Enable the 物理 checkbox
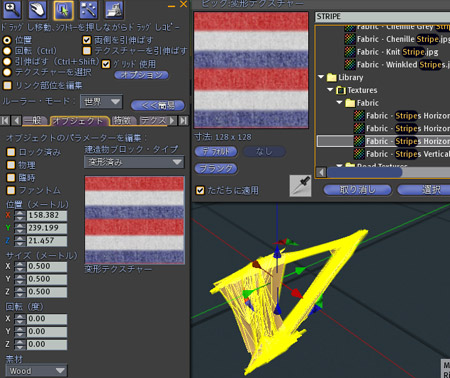 point(11,165)
